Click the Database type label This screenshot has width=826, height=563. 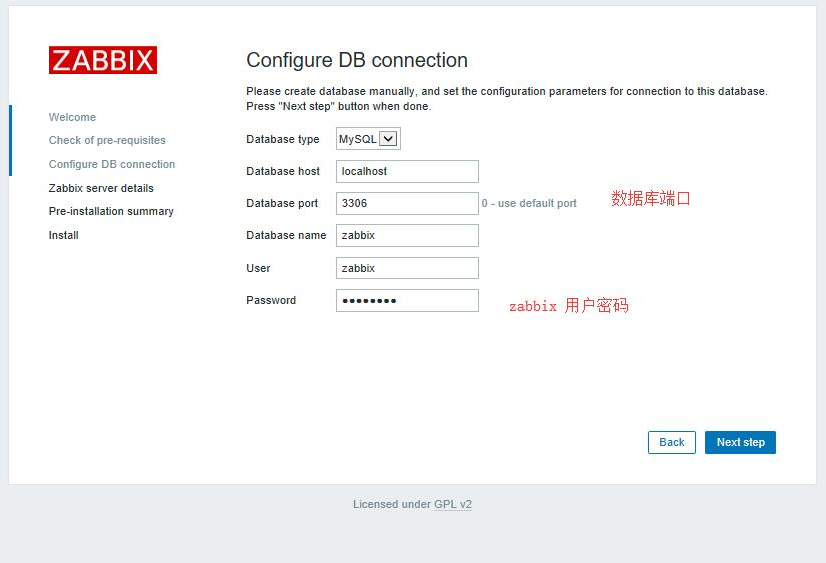point(282,139)
